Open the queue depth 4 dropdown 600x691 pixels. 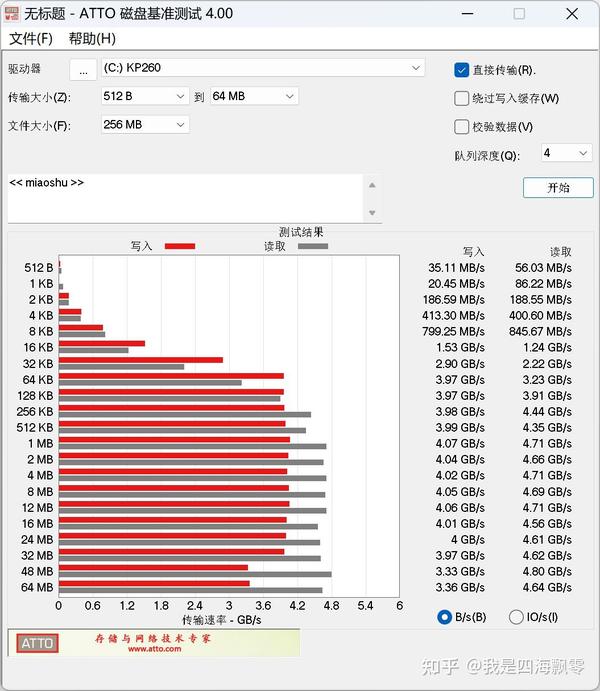[x=566, y=153]
